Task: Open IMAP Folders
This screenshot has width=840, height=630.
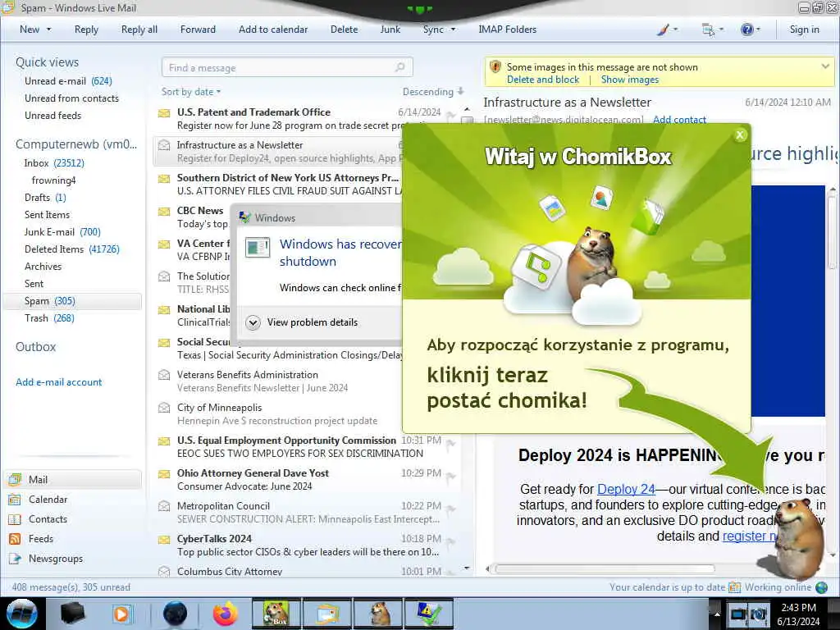Action: tap(507, 30)
